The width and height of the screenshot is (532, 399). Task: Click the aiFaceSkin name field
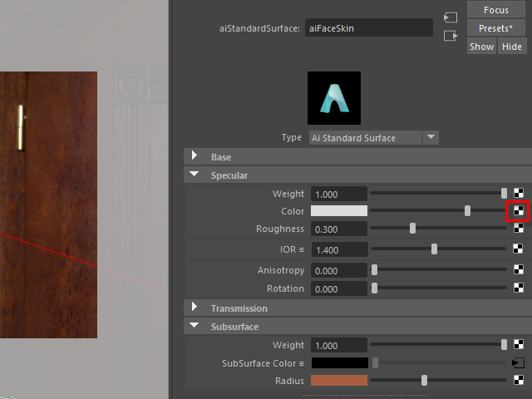coord(368,28)
